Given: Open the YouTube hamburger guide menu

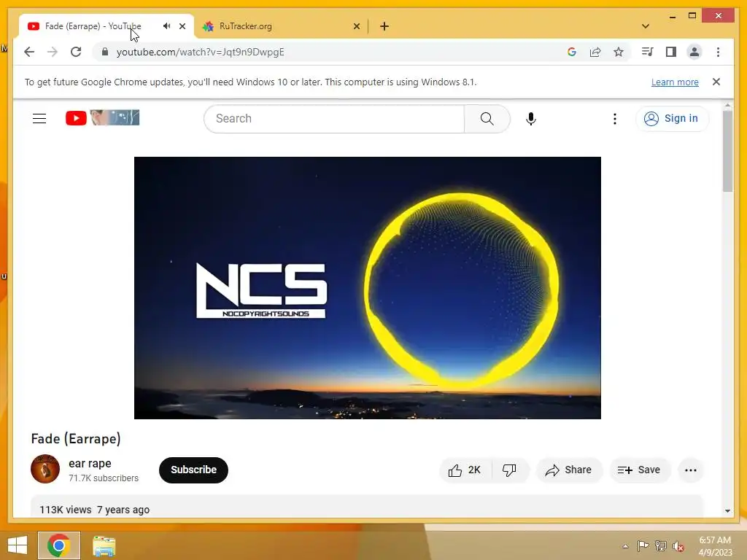Looking at the screenshot, I should click(x=39, y=118).
